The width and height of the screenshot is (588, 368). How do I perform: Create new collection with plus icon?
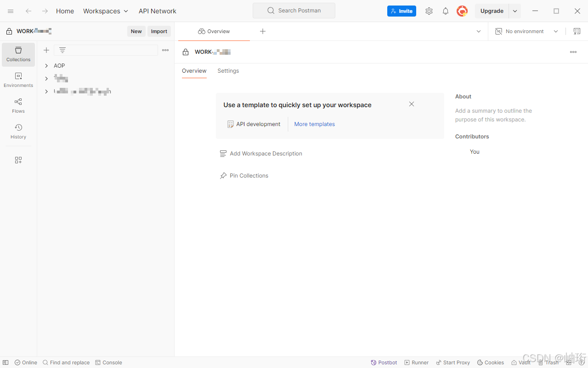point(46,50)
